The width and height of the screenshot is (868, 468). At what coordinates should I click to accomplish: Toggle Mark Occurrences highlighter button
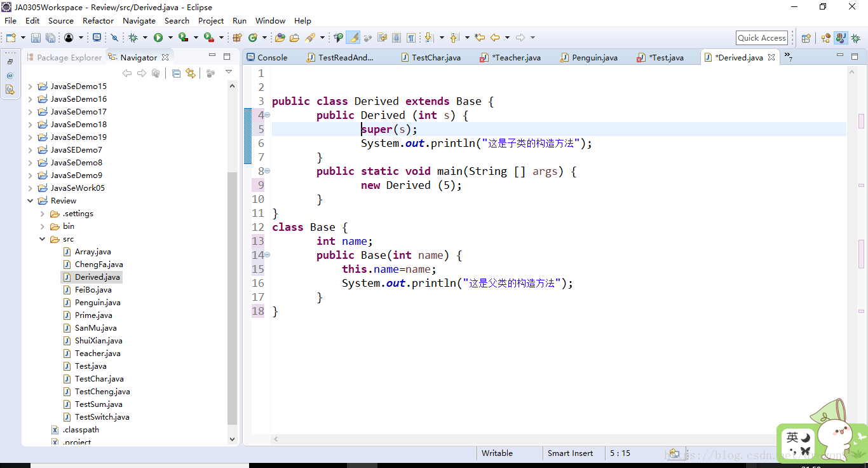(x=353, y=38)
